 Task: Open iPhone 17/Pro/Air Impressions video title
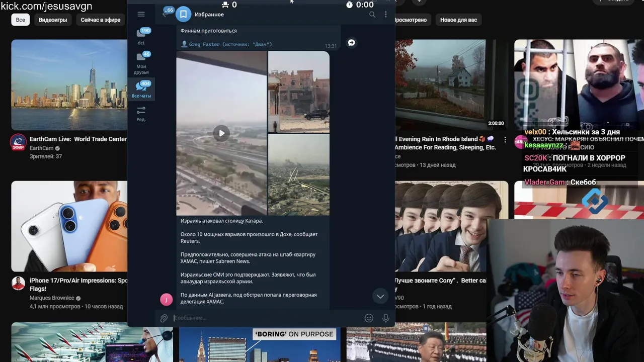coord(78,285)
